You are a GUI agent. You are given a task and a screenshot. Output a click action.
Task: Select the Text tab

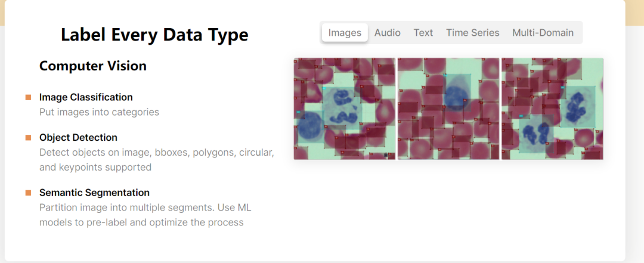(x=423, y=33)
